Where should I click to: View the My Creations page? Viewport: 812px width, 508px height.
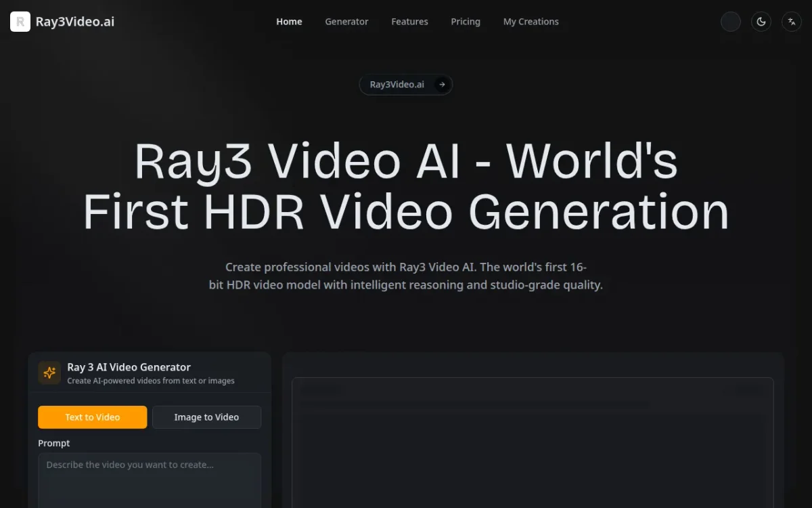click(531, 22)
